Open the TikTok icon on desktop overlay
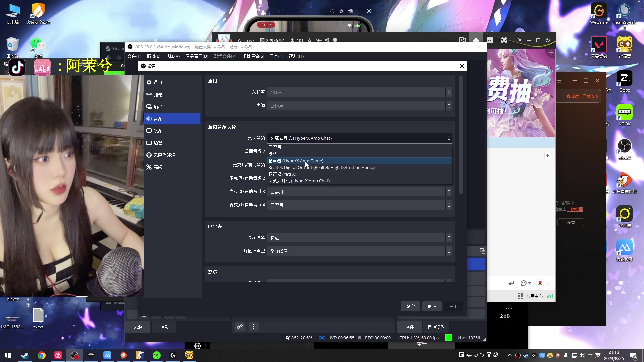The width and height of the screenshot is (644, 362). 17,67
